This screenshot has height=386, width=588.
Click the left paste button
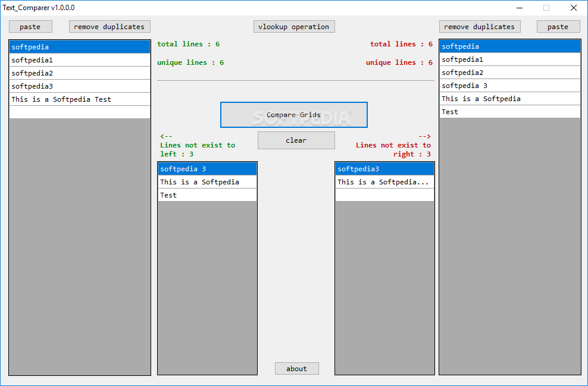[x=30, y=27]
